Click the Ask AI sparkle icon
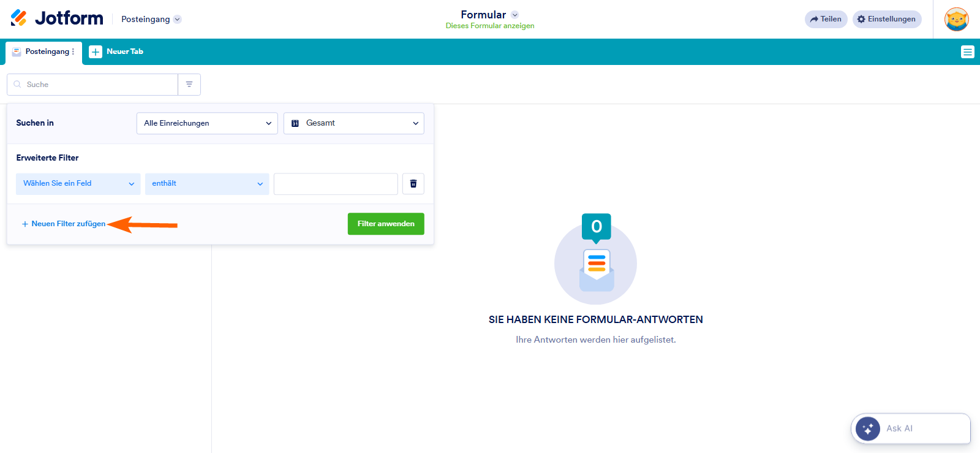 (x=867, y=428)
